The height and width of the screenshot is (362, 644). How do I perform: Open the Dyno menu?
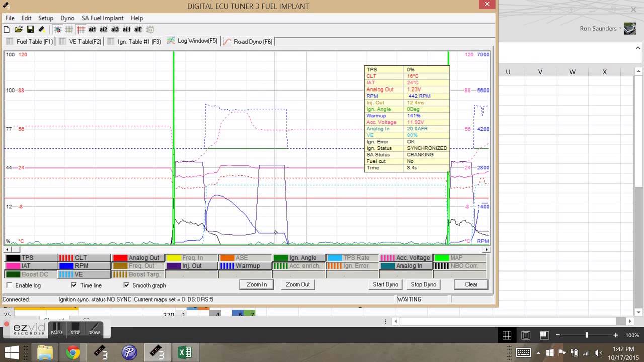pos(67,18)
